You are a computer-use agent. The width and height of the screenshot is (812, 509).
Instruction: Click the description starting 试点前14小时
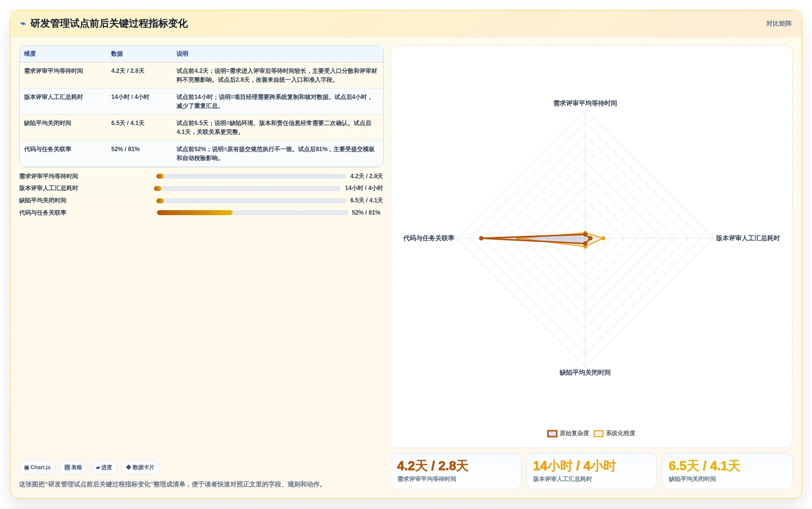tap(274, 101)
